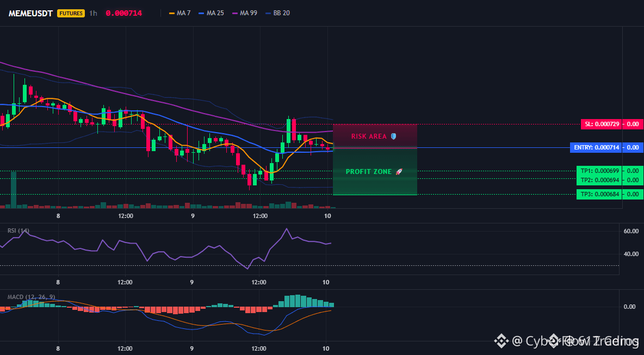Open MACD (12, 26, 9) indicator label

(31, 297)
